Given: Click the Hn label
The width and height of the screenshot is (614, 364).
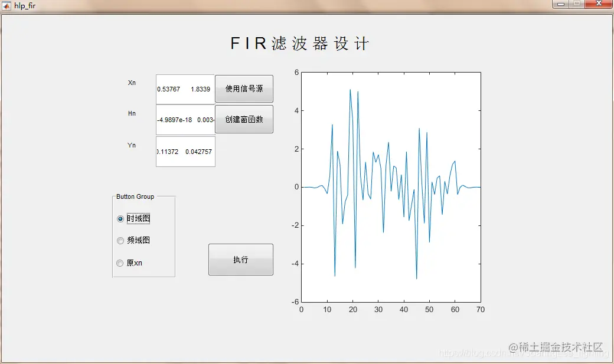Looking at the screenshot, I should (132, 113).
